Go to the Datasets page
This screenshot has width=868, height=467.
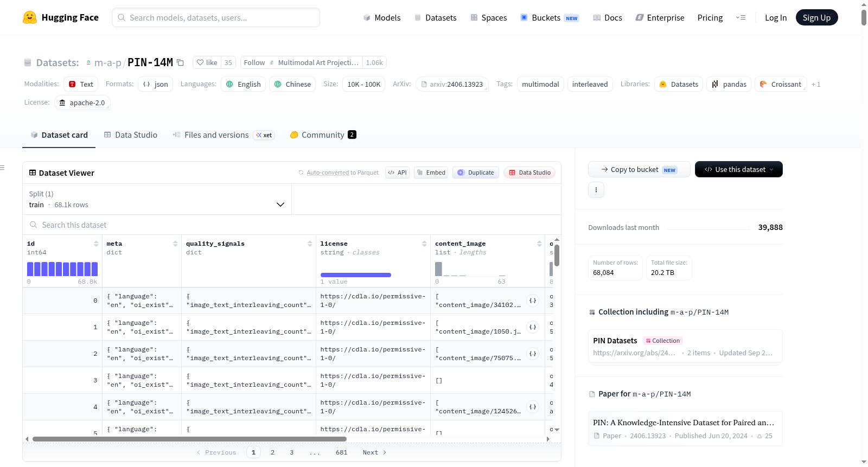coord(436,18)
